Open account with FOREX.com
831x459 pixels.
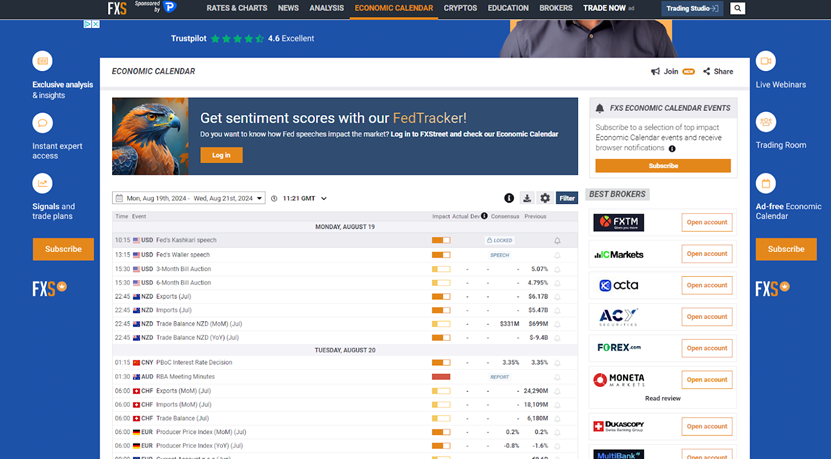707,348
